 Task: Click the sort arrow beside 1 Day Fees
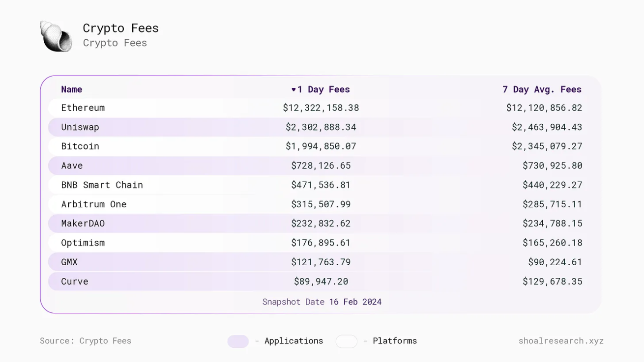(x=293, y=89)
